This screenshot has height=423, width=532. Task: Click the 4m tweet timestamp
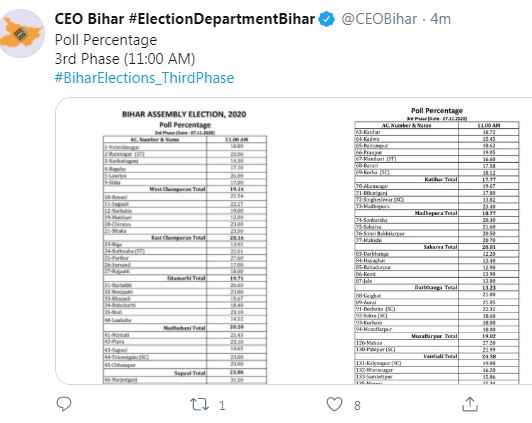coord(441,19)
